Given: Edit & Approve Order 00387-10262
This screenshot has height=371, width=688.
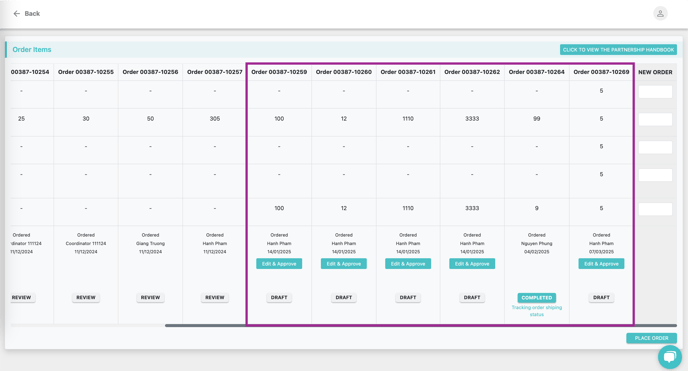Looking at the screenshot, I should pos(472,264).
